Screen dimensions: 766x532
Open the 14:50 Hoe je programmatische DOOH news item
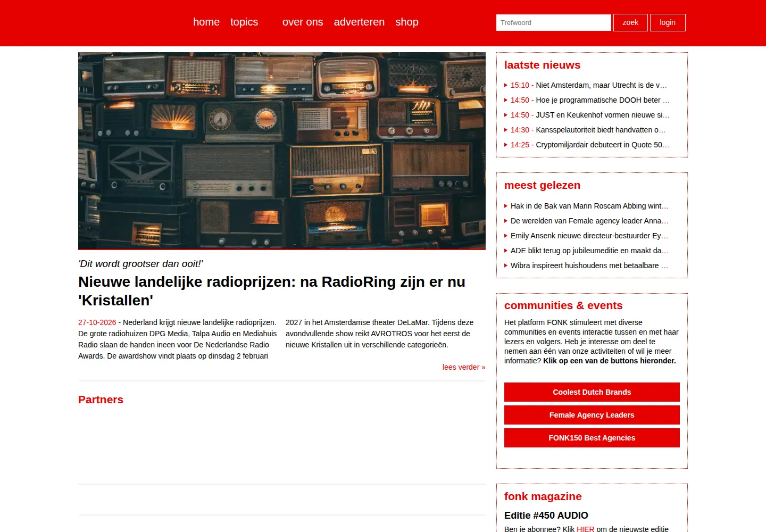click(x=590, y=100)
